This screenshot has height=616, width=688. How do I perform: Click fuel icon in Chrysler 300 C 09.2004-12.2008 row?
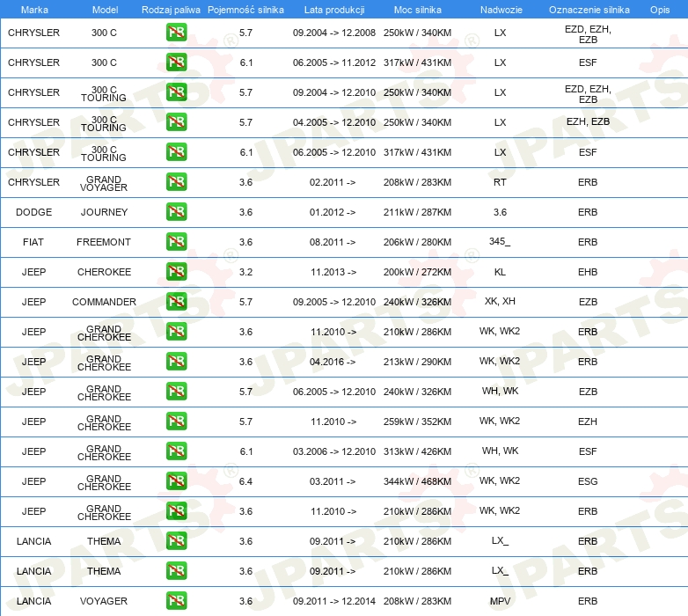coord(176,33)
